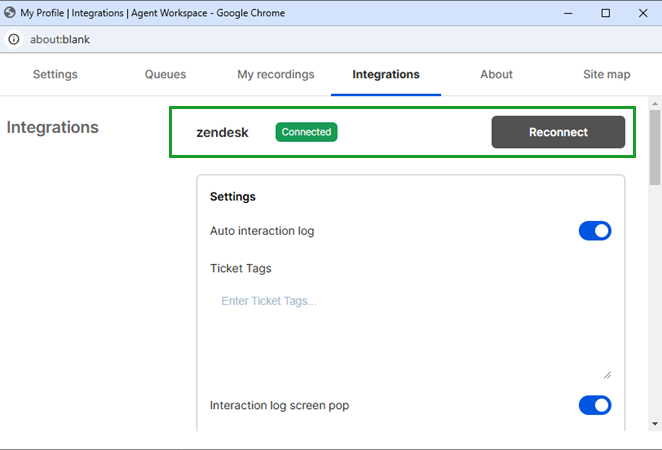Close the Chrome window
The width and height of the screenshot is (662, 450).
click(x=643, y=13)
